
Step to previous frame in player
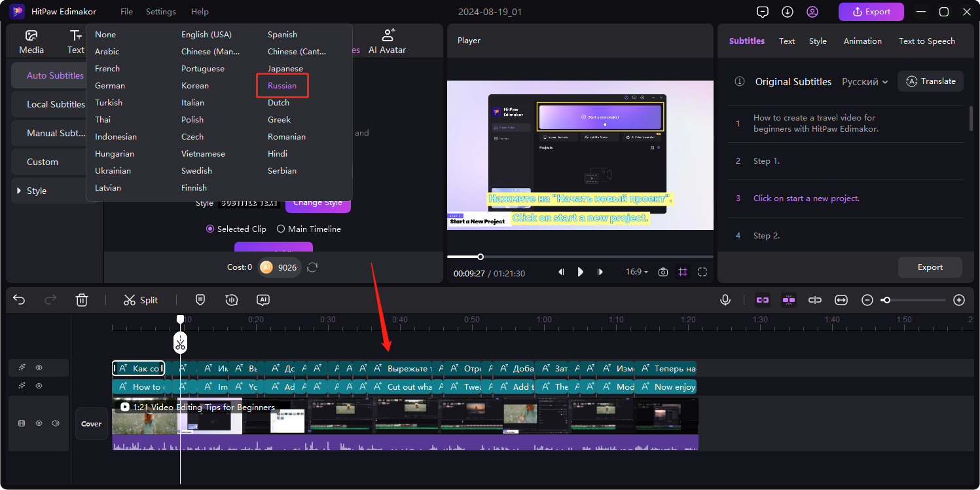click(x=561, y=272)
